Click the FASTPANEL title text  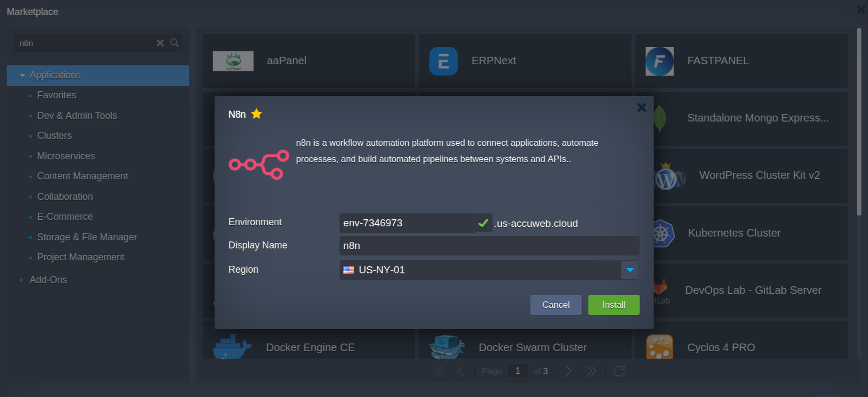tap(718, 61)
